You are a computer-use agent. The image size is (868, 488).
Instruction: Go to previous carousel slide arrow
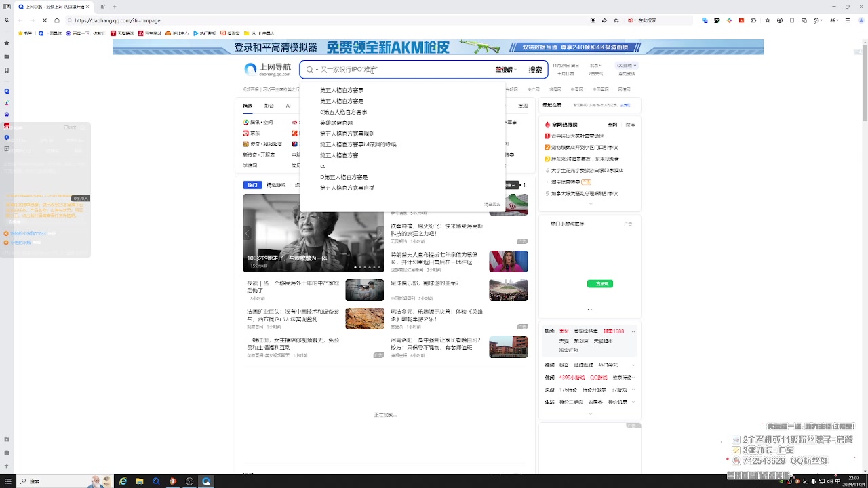(x=248, y=233)
